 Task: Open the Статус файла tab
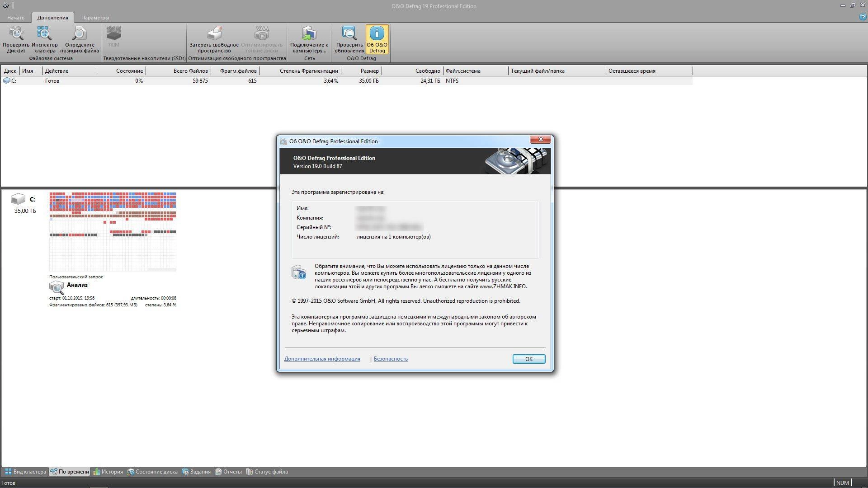[267, 472]
